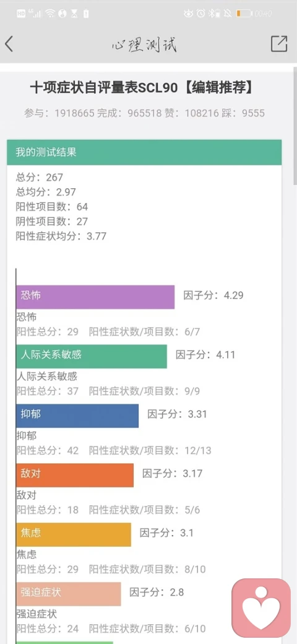
Task: Select the blue 抑郁 bar
Action: pyautogui.click(x=77, y=416)
